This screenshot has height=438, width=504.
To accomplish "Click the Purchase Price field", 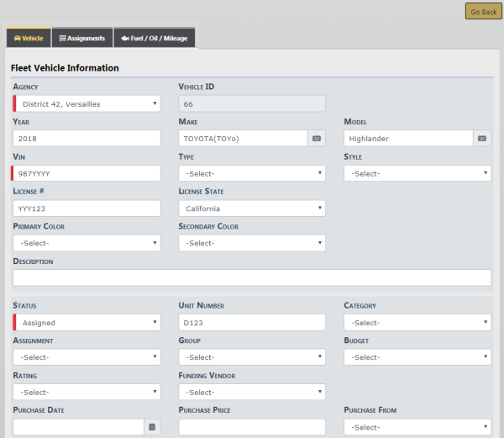I will click(x=252, y=427).
